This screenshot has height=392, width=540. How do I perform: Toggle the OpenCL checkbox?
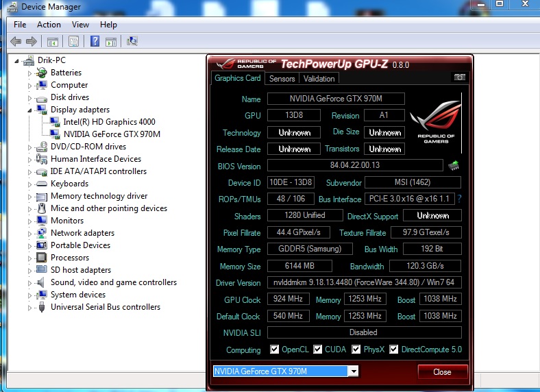click(274, 350)
